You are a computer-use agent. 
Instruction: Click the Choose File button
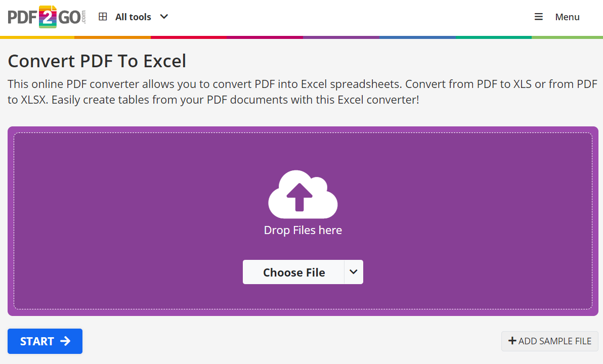coord(294,272)
